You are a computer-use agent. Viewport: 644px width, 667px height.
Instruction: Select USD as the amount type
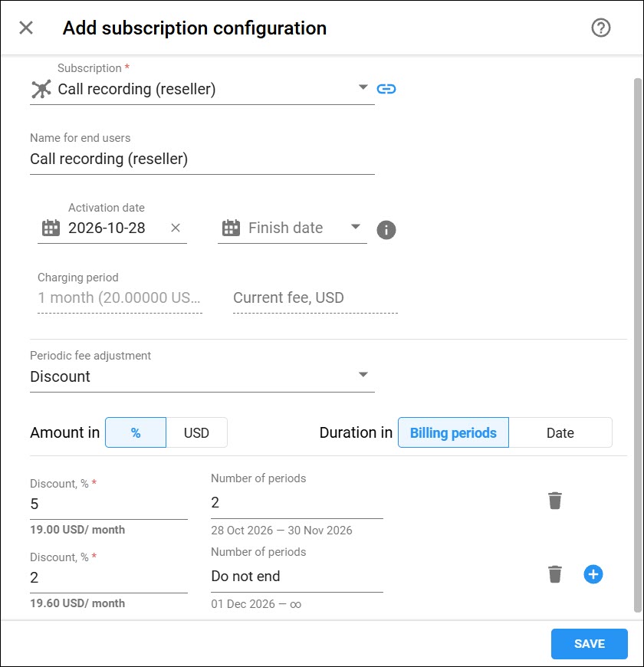[196, 432]
